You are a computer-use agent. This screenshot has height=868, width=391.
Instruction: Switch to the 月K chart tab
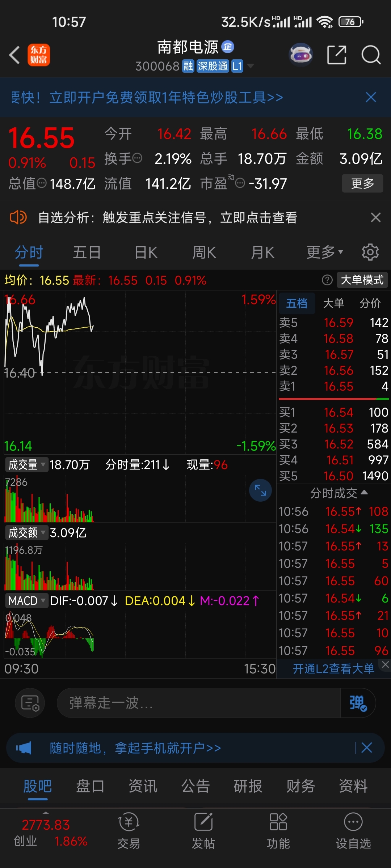tap(263, 252)
